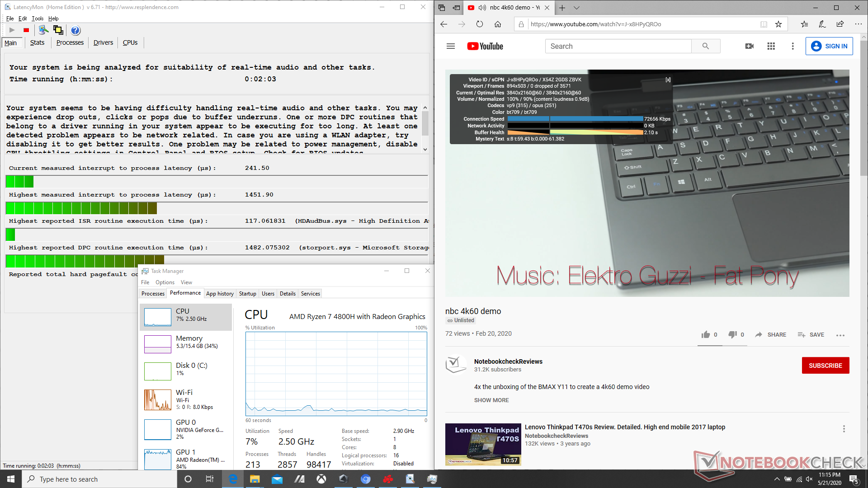Click the Edge address bar URL
The width and height of the screenshot is (868, 488).
coord(595,24)
